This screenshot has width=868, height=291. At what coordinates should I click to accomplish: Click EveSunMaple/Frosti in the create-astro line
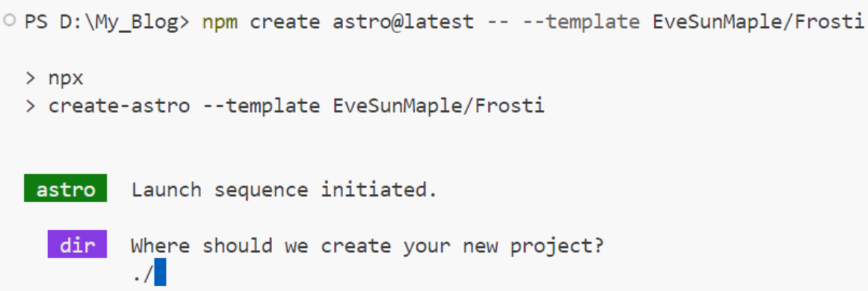tap(439, 106)
